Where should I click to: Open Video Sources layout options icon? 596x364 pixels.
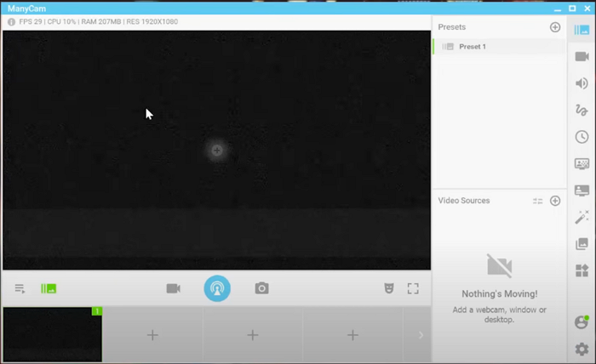[x=537, y=201]
